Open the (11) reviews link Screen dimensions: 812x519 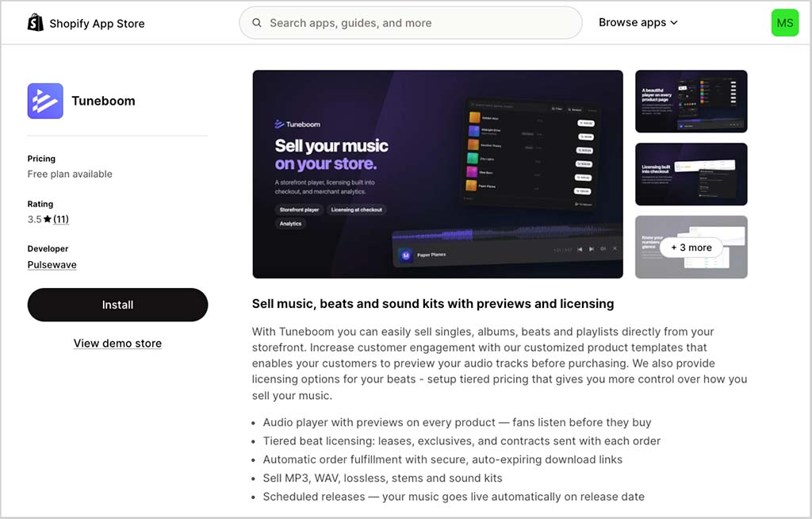[x=61, y=219]
